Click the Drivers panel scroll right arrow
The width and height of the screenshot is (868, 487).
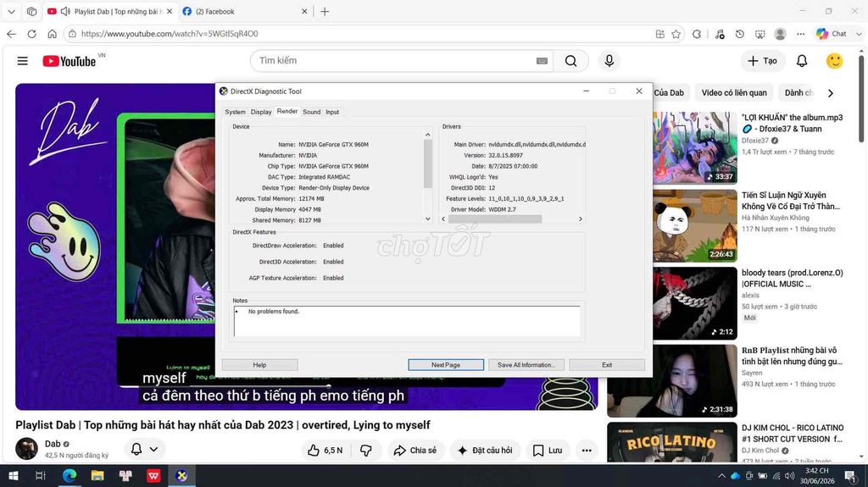pos(580,219)
